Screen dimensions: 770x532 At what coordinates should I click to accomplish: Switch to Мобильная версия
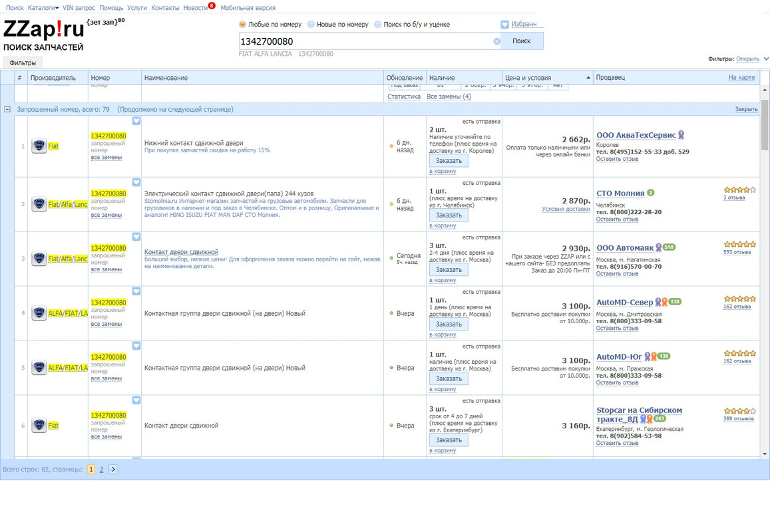click(x=248, y=8)
